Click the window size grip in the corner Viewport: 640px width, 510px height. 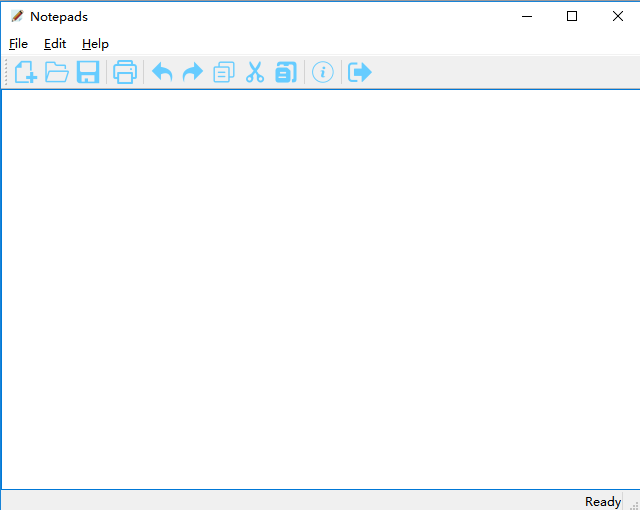tap(634, 505)
